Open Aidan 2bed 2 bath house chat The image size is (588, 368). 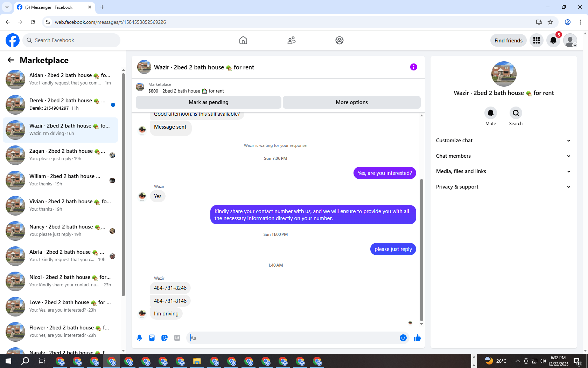pos(60,80)
